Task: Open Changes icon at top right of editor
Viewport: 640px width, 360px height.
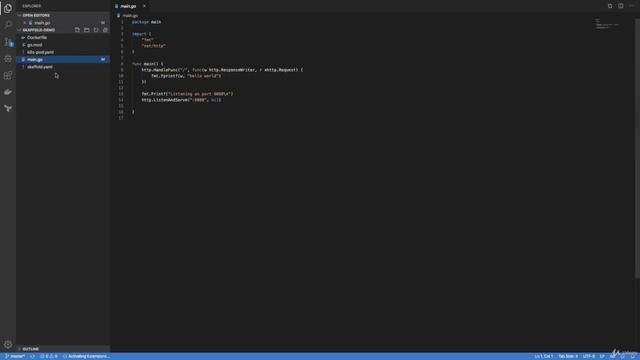Action: (x=610, y=6)
